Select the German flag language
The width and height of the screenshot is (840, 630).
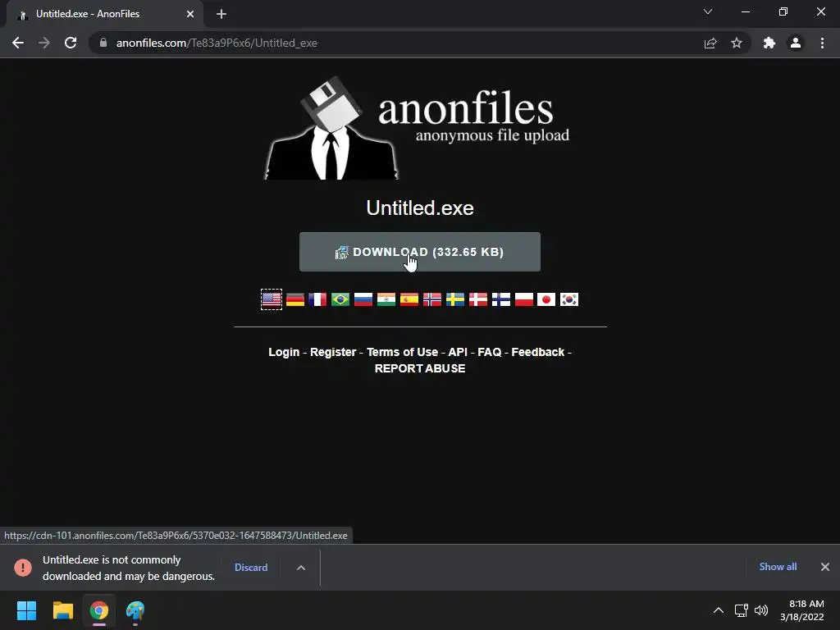click(x=295, y=299)
